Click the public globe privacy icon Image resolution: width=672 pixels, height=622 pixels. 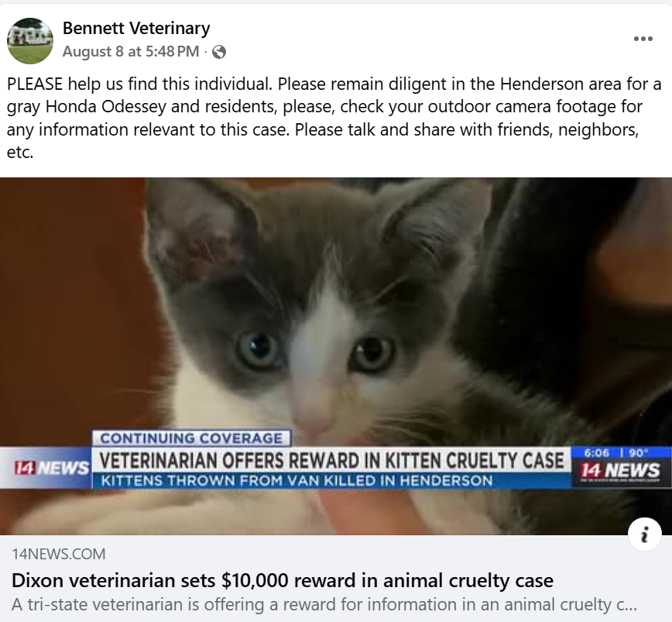coord(219,52)
